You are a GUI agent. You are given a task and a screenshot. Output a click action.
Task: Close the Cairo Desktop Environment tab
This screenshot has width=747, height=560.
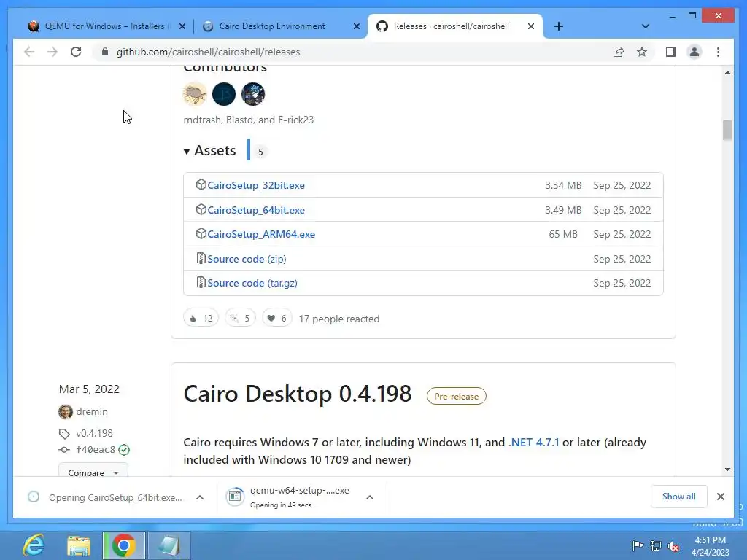coord(356,26)
